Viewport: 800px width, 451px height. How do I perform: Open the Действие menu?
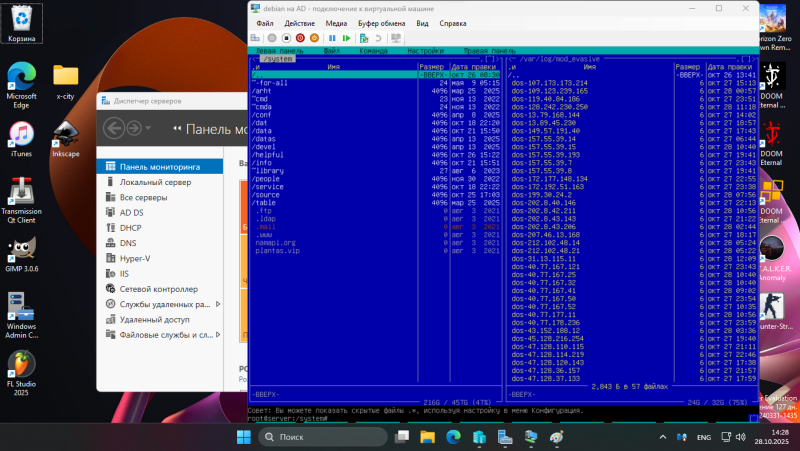click(x=299, y=22)
